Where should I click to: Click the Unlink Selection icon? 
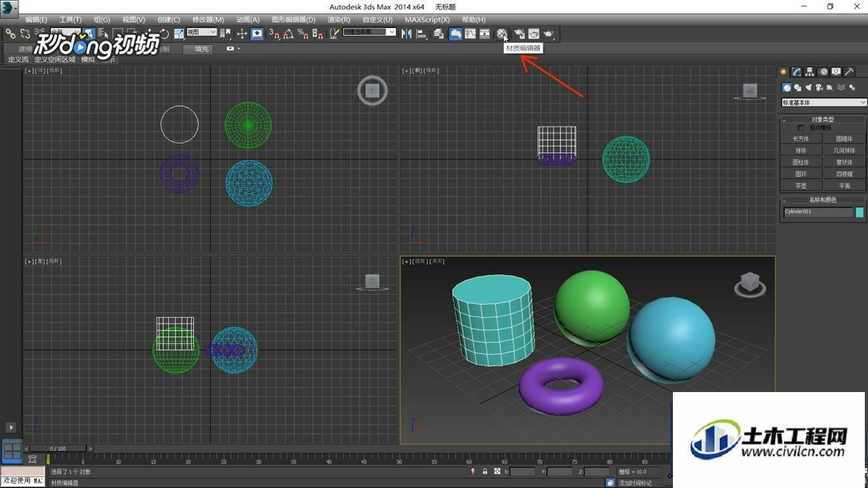point(25,34)
